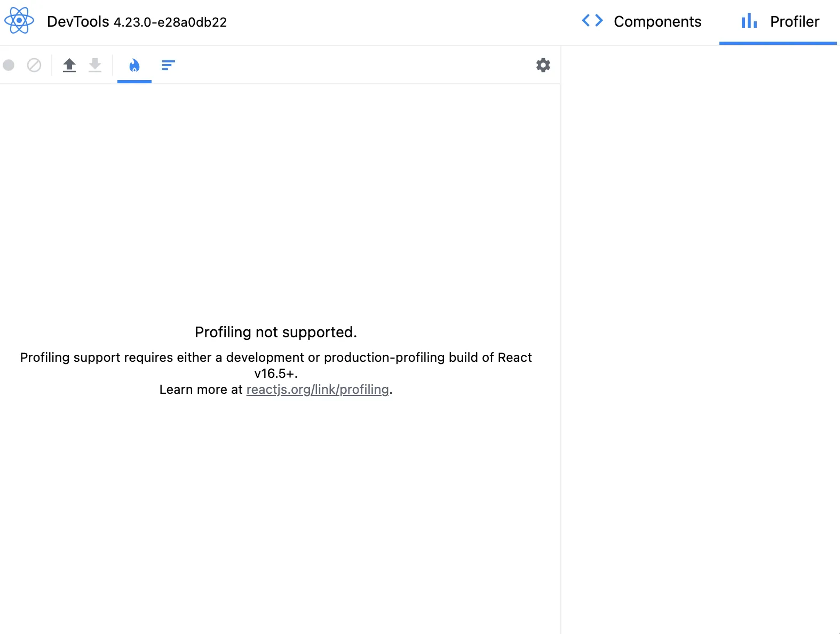Start profiling with the record button
This screenshot has width=840, height=634.
pos(9,65)
